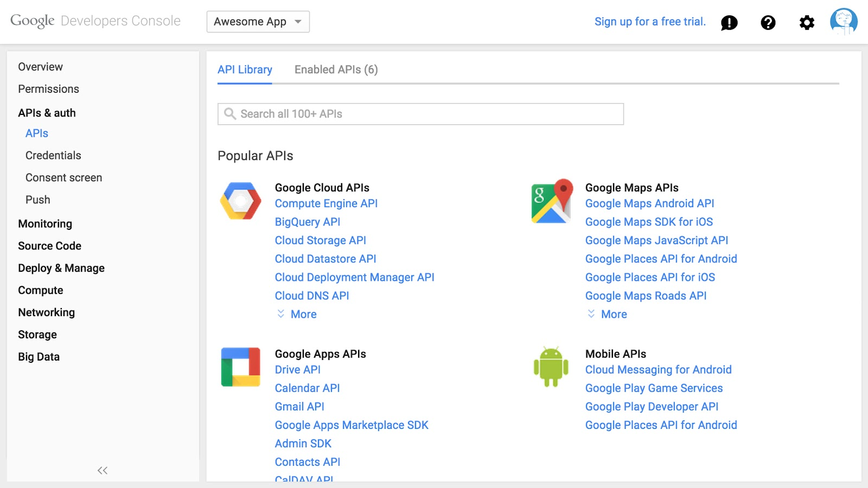The image size is (868, 488).
Task: Click the Google Maps APIs heading
Action: click(x=632, y=188)
